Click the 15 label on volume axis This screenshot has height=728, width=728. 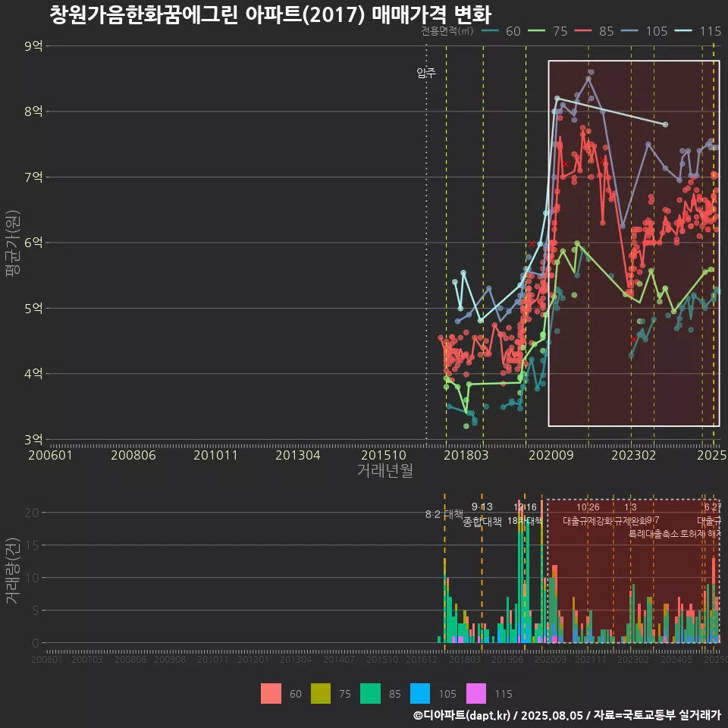[32, 545]
